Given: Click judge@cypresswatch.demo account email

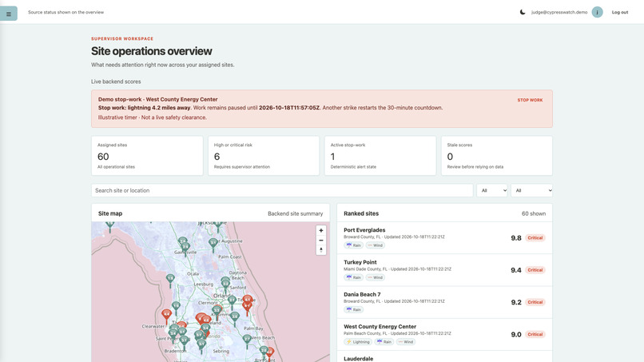Looking at the screenshot, I should click(x=559, y=12).
